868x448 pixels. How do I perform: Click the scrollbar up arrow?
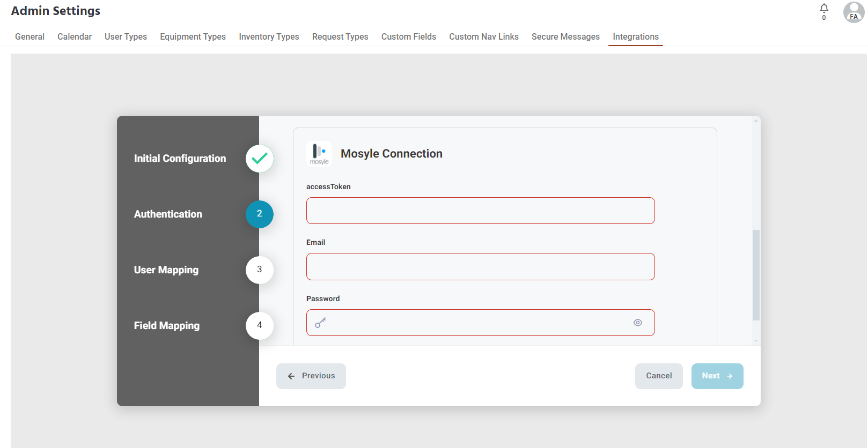point(756,121)
